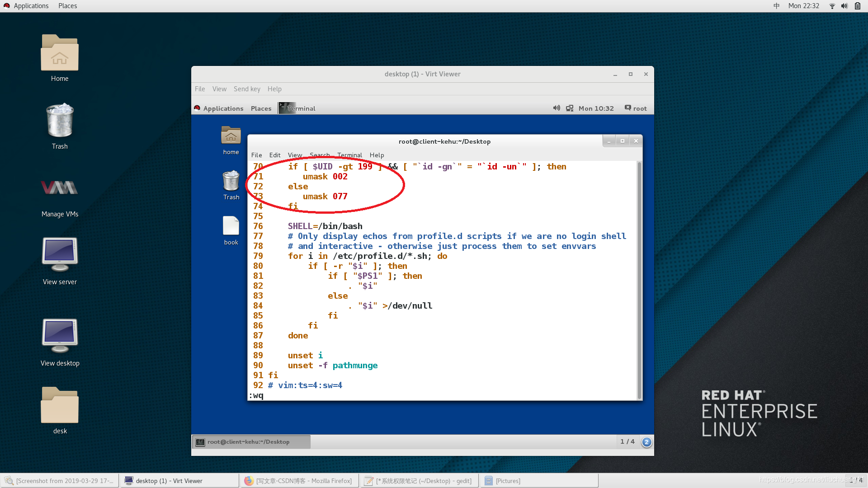Click the 'unset i' line 89
This screenshot has height=488, width=868.
click(x=305, y=356)
